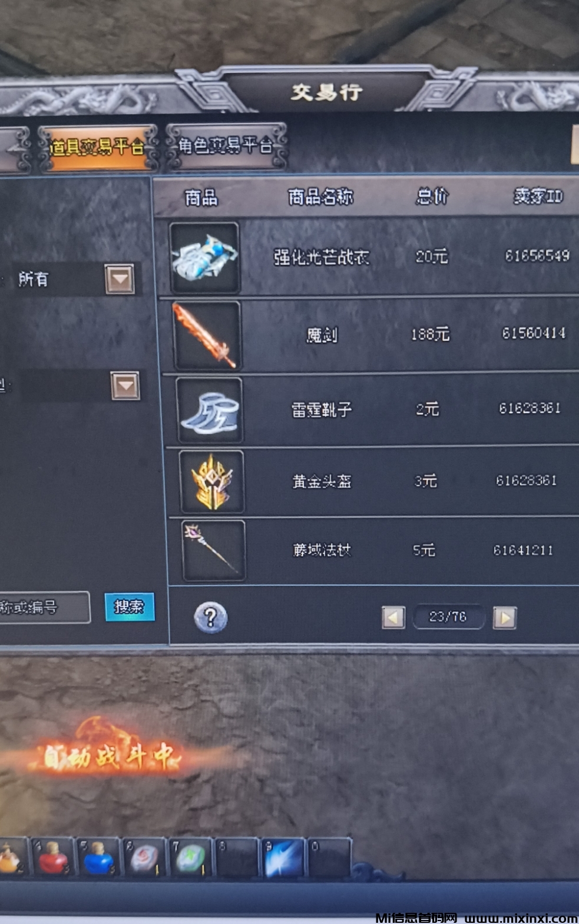The height and width of the screenshot is (924, 579).
Task: Select the 魔剑 flaming sword icon
Action: point(207,335)
